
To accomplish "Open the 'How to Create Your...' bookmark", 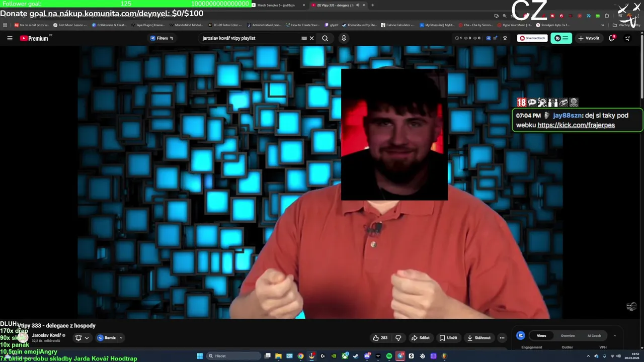I will tap(302, 25).
